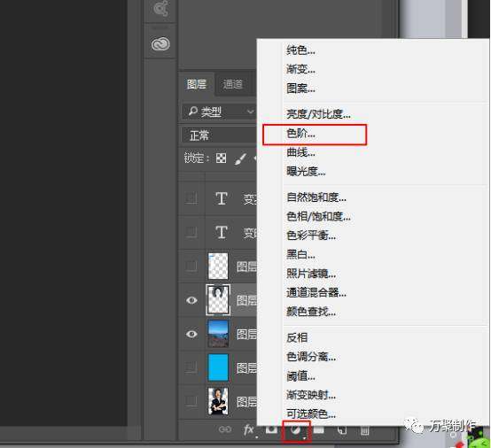This screenshot has width=491, height=448.
Task: Click the new adjustment layer icon
Action: click(x=296, y=430)
